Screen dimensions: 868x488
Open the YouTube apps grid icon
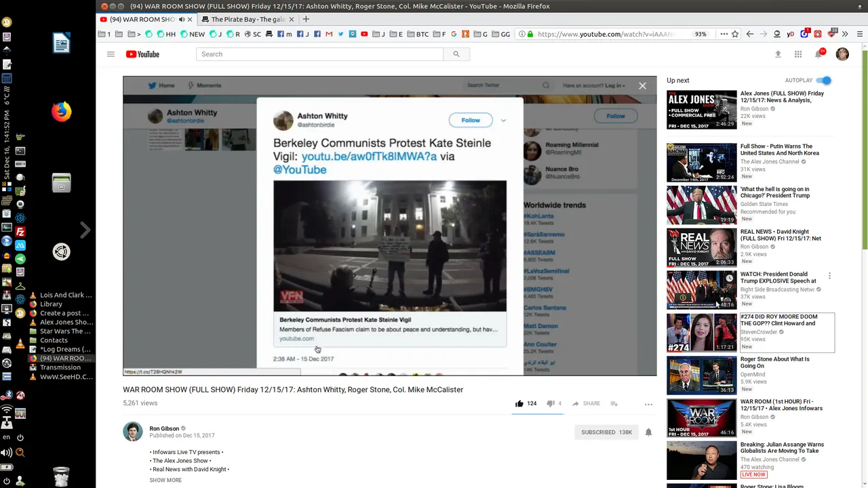pos(798,54)
